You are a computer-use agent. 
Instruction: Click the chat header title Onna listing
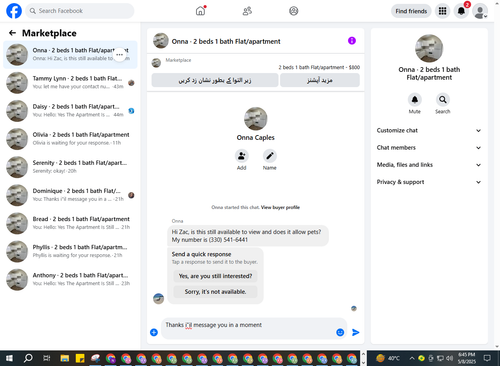click(226, 41)
